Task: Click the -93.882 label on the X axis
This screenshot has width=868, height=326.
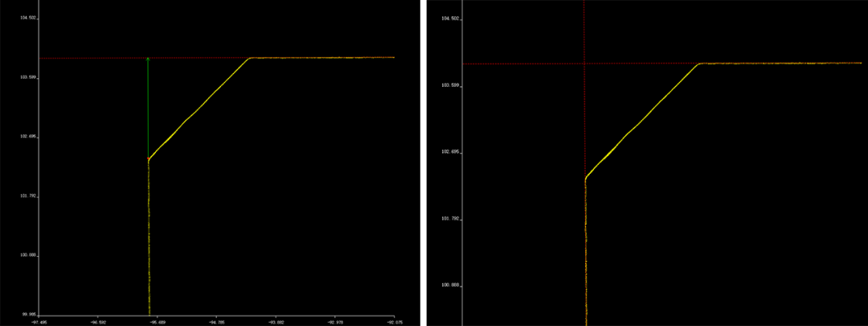Action: pos(275,320)
